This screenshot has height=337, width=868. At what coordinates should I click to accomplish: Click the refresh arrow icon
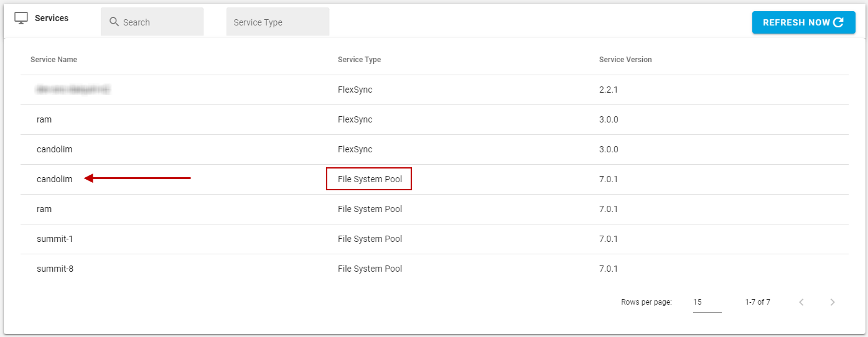(x=838, y=22)
